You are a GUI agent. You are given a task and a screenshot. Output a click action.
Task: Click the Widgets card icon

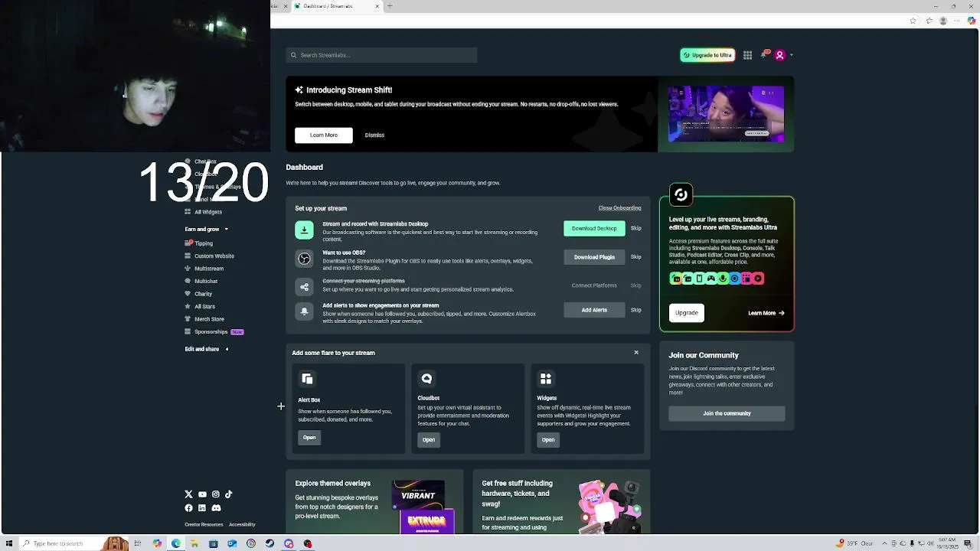[x=546, y=379]
